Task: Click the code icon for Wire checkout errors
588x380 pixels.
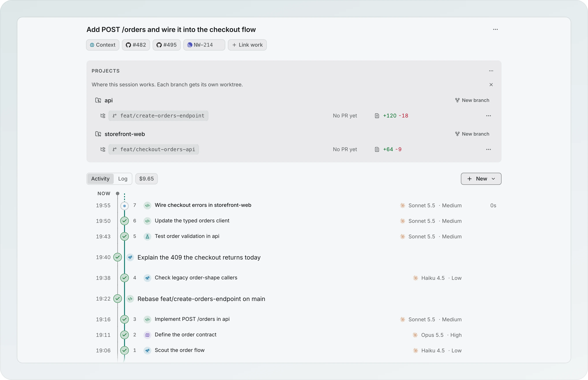Action: coord(147,206)
